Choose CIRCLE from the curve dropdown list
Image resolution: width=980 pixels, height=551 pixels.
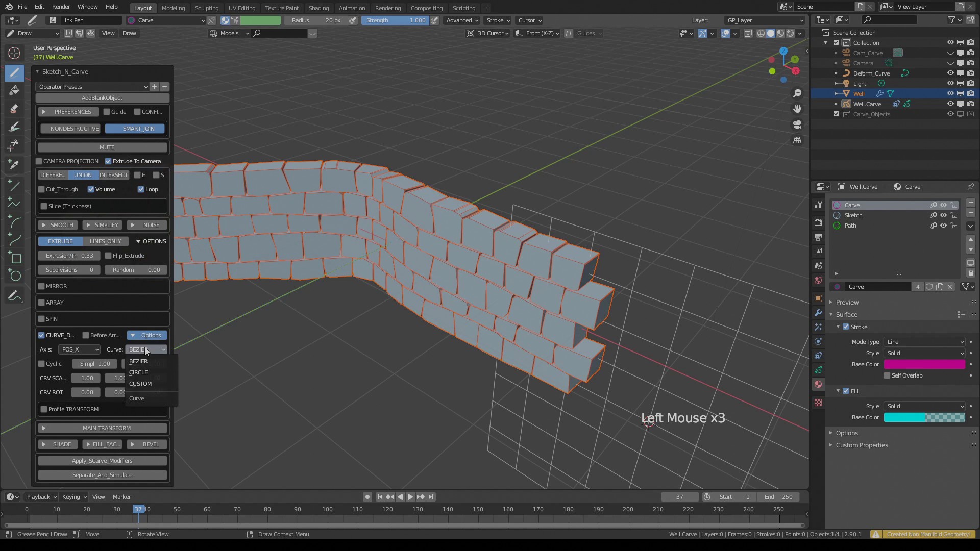(138, 372)
